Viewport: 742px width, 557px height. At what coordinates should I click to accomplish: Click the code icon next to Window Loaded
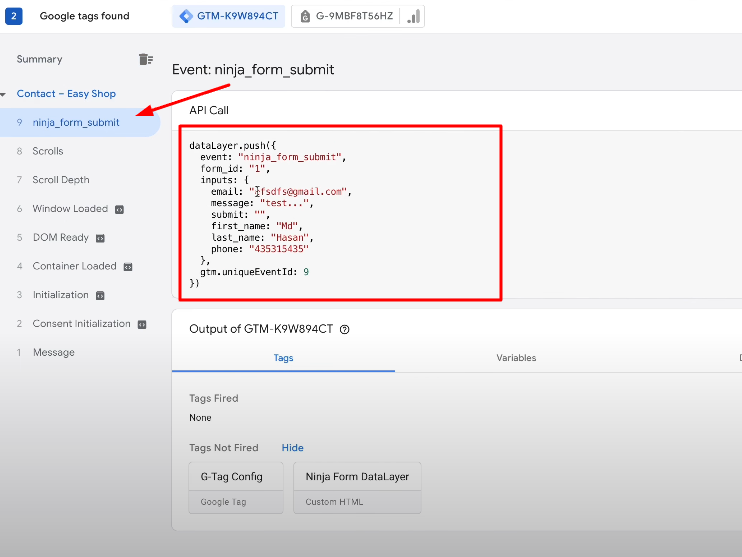click(x=119, y=210)
